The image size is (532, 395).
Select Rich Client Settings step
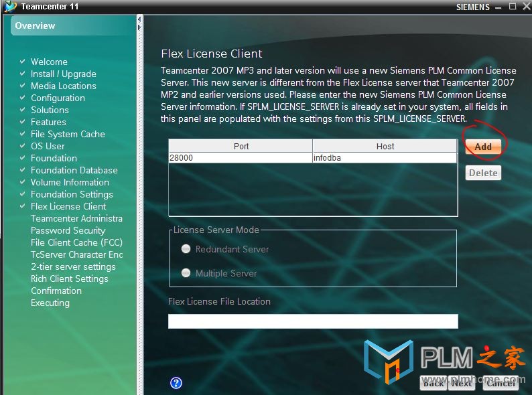pos(70,279)
